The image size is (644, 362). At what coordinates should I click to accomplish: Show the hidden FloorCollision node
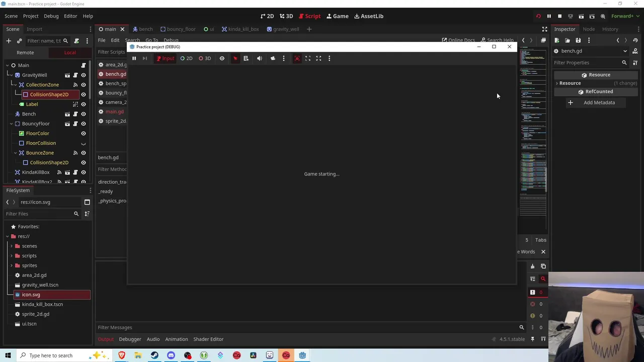(84, 143)
